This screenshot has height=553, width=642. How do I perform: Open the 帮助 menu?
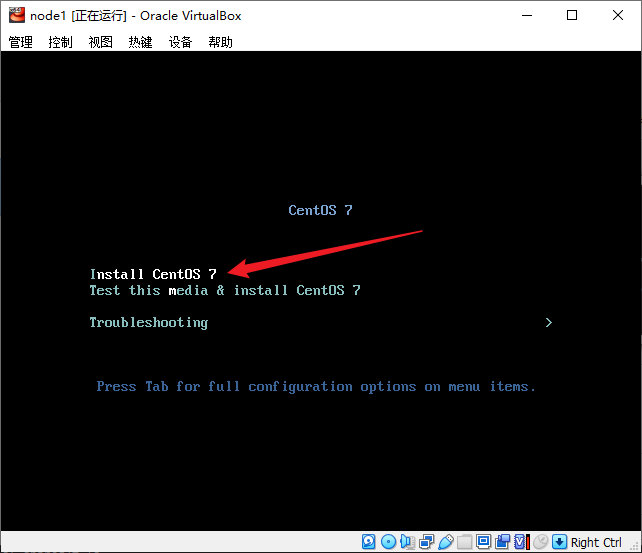pos(220,42)
